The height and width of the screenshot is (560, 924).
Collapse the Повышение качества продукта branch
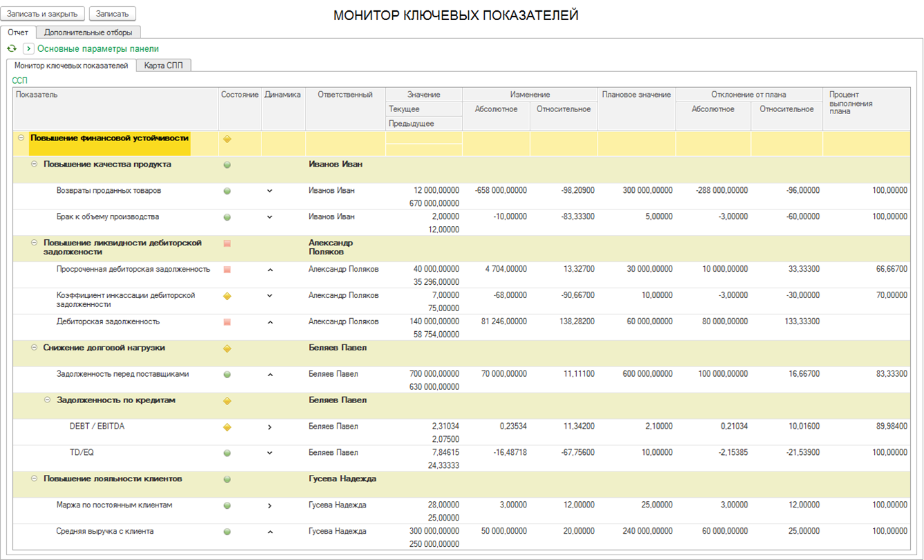[x=34, y=165]
